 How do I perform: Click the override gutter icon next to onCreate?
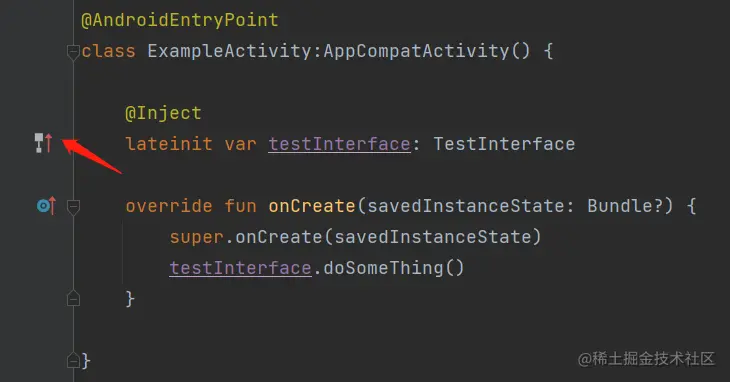[47, 205]
